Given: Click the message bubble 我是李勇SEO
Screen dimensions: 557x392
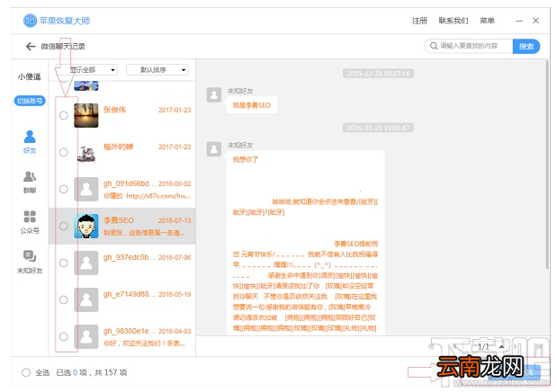Looking at the screenshot, I should [252, 105].
